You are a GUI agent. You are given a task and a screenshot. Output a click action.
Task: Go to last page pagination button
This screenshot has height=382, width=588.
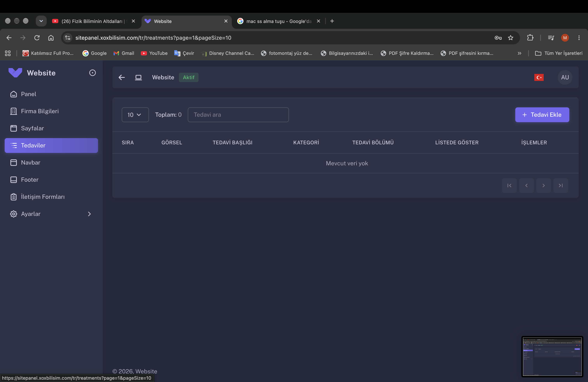561,185
